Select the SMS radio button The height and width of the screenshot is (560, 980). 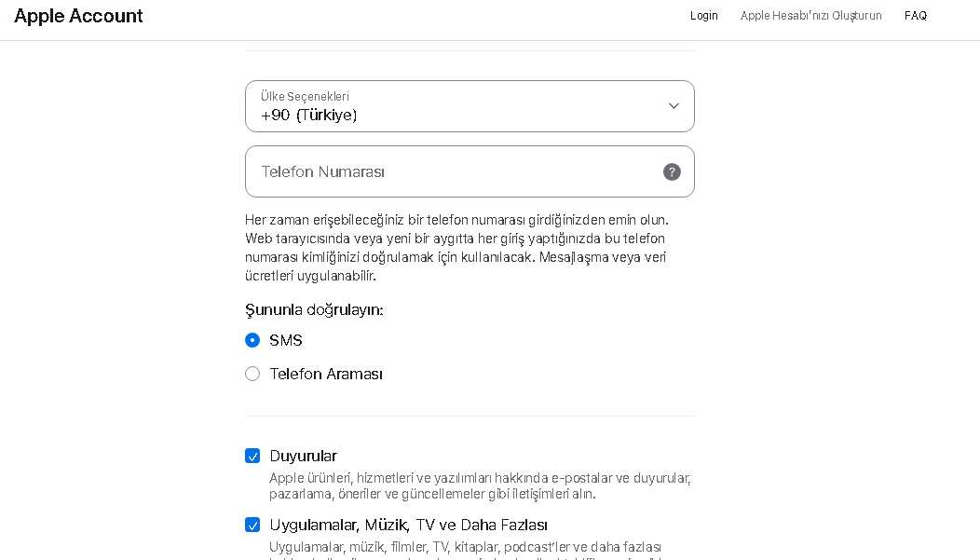[252, 340]
